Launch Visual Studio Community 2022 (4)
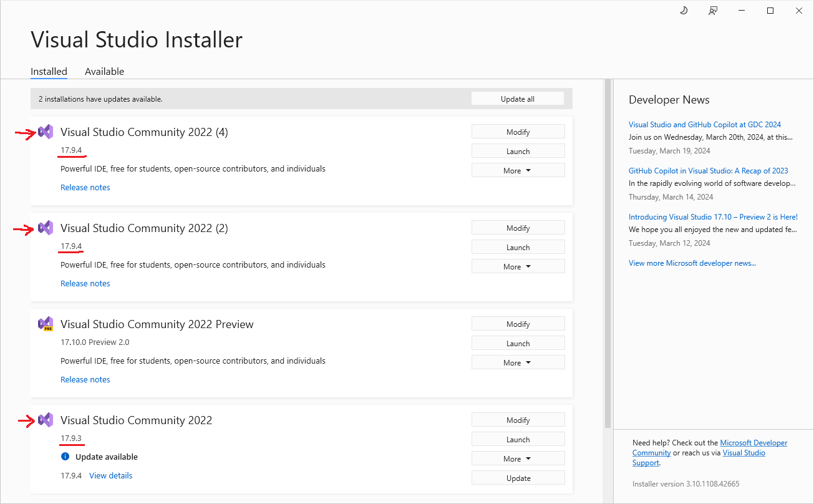Screen dimensions: 814x504 (518, 151)
